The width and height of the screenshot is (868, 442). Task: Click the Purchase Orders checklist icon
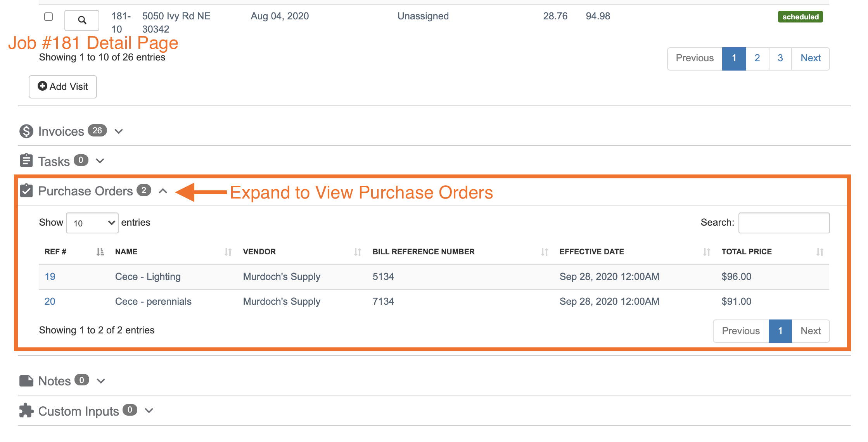(26, 191)
